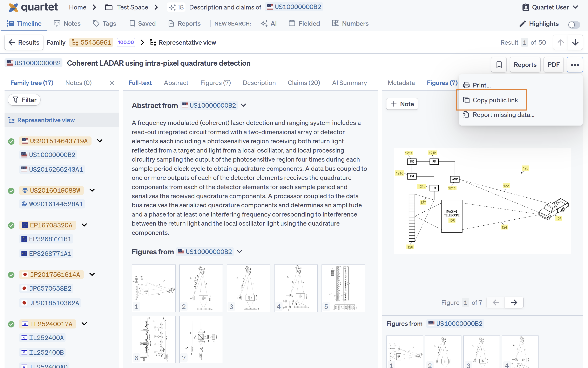Open figure 5 thumbnail in full-text
The width and height of the screenshot is (588, 368).
point(343,288)
